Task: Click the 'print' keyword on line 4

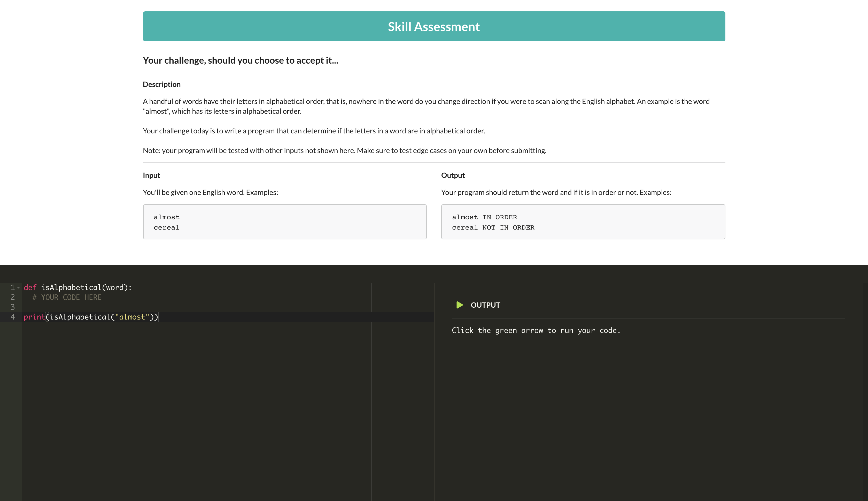Action: 34,317
